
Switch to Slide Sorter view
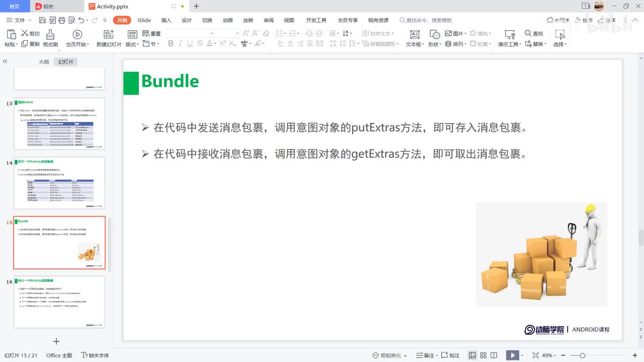coord(484,355)
